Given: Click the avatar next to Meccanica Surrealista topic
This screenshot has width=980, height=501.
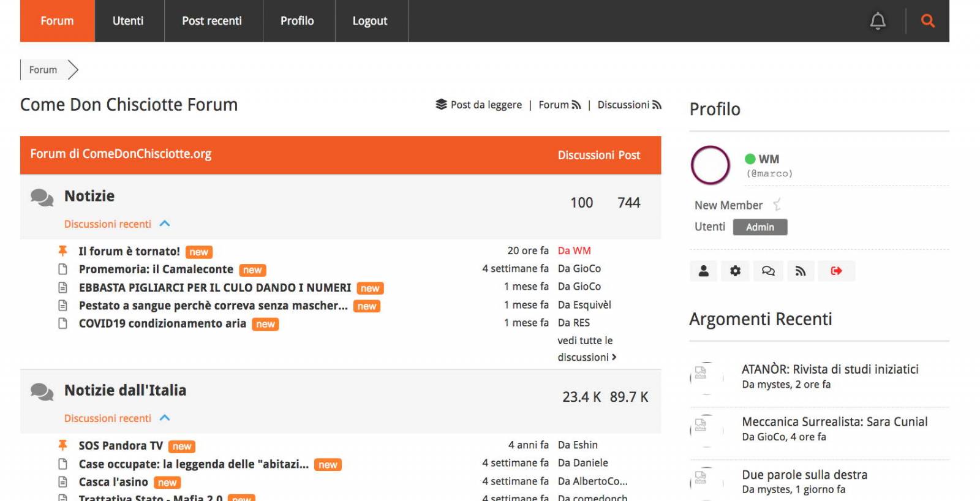Looking at the screenshot, I should point(706,430).
